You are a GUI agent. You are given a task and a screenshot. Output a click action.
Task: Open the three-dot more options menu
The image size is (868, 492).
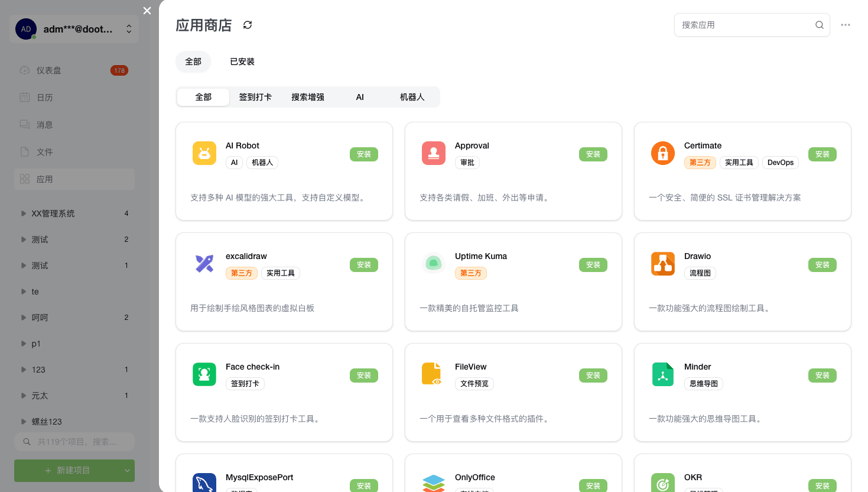pyautogui.click(x=846, y=25)
